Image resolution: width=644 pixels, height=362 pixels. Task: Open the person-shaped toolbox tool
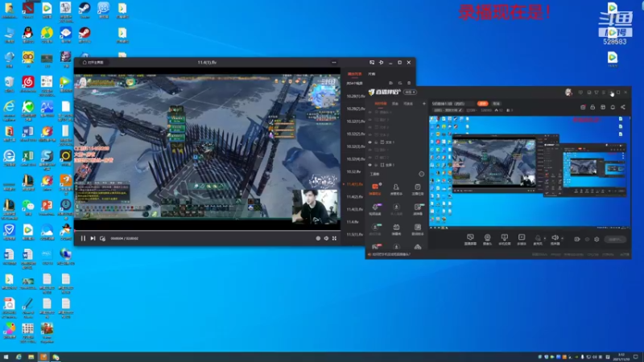pos(396,189)
